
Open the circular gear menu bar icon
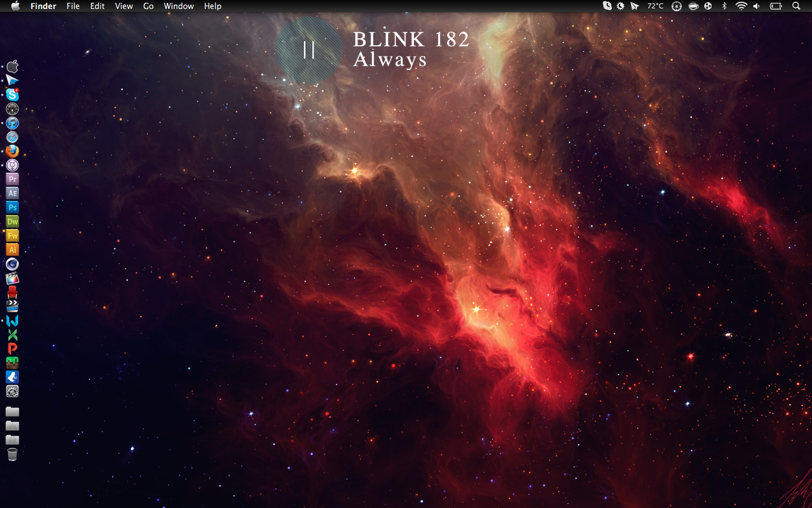click(677, 6)
